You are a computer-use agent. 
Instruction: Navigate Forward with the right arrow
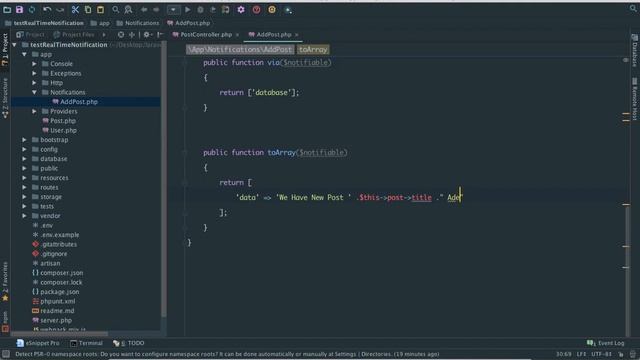(x=156, y=9)
